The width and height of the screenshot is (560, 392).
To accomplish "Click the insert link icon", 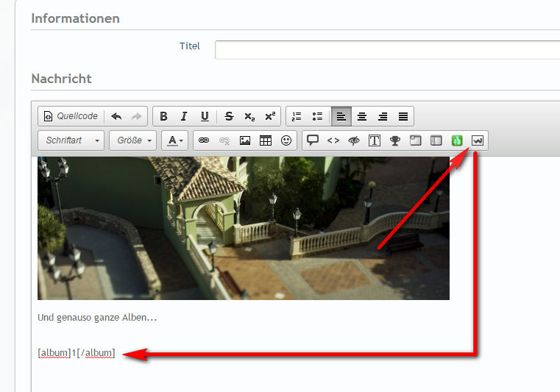I will pos(204,140).
